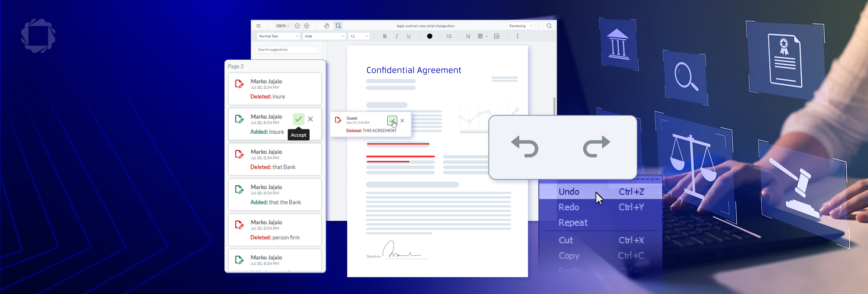The width and height of the screenshot is (868, 294).
Task: Choose Undo from the context menu
Action: (601, 191)
